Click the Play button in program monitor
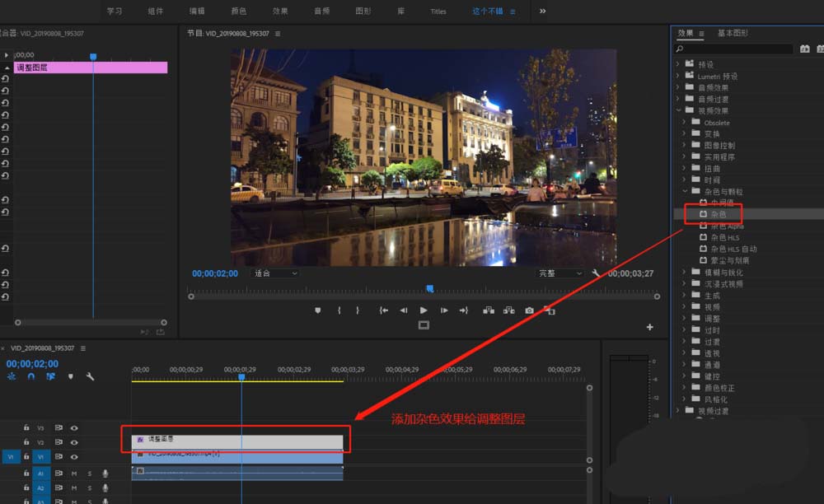The height and width of the screenshot is (504, 824). point(424,310)
